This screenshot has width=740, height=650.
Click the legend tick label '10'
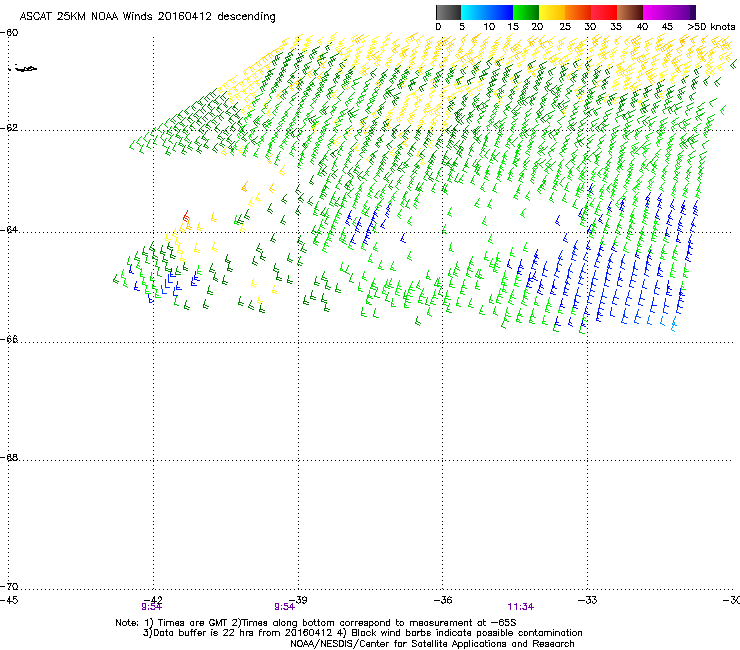(489, 27)
